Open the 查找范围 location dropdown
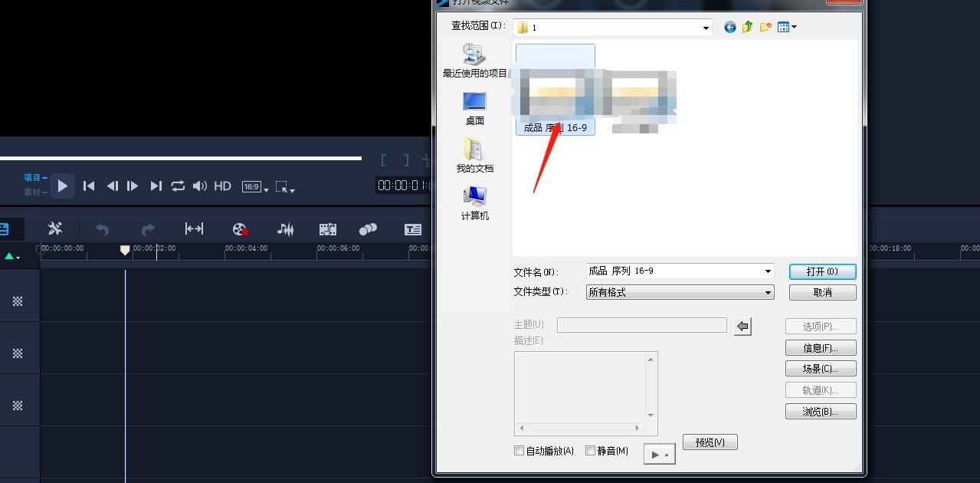 [705, 27]
